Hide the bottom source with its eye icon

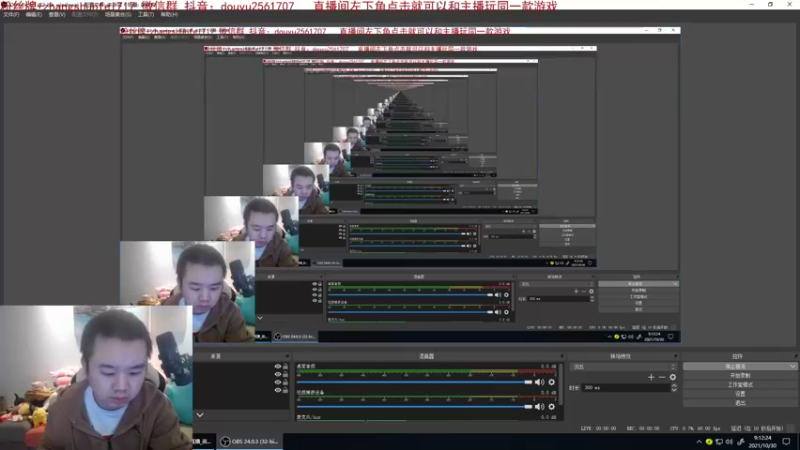pyautogui.click(x=278, y=390)
